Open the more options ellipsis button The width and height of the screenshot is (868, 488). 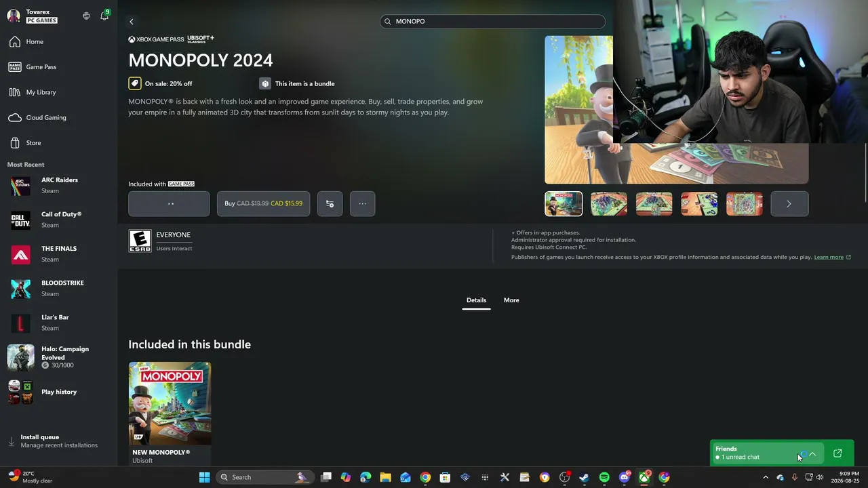(362, 203)
